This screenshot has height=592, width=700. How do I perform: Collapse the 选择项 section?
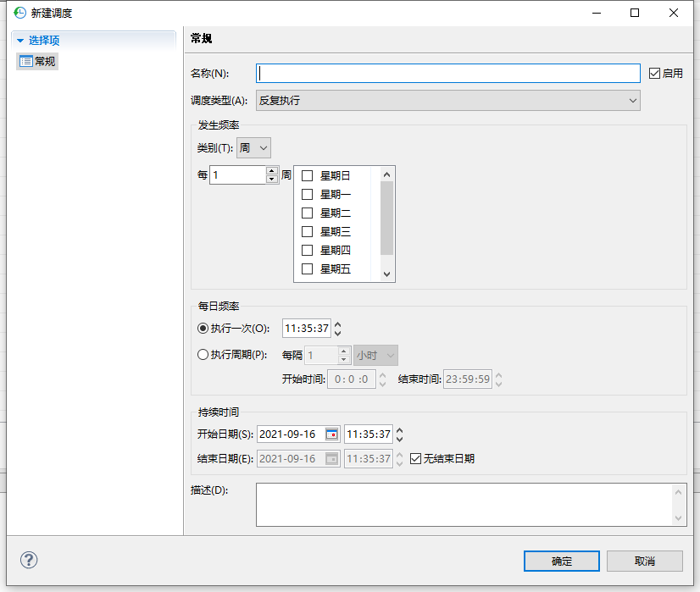(19, 41)
